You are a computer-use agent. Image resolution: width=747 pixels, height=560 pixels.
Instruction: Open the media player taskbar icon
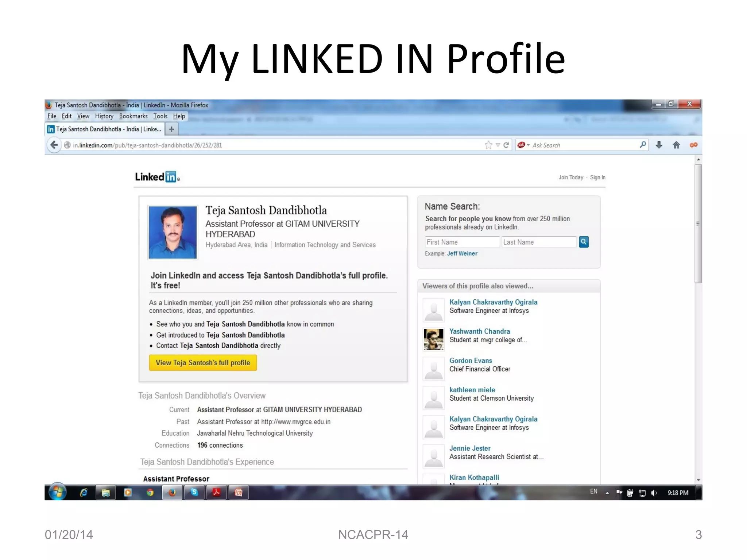[x=128, y=493]
